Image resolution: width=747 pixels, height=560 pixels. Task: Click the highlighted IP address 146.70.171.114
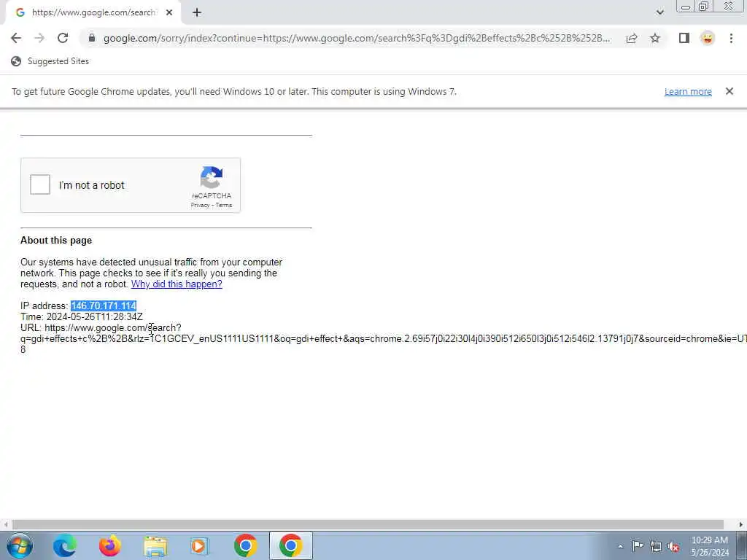point(104,306)
